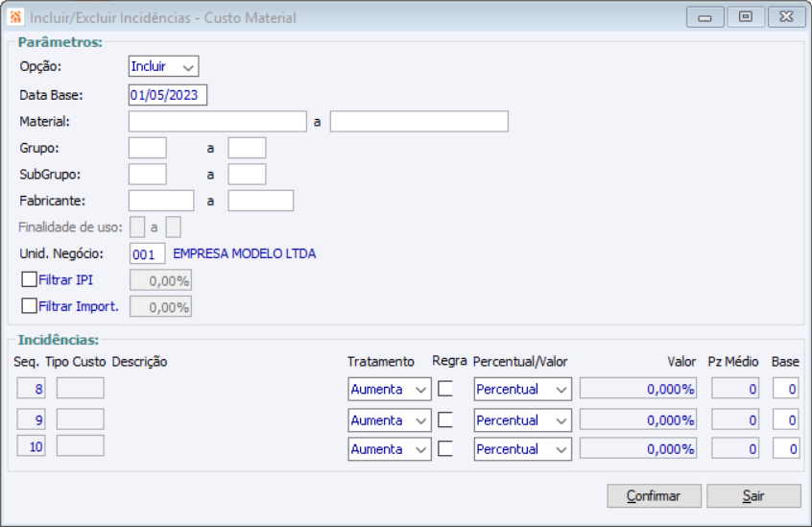This screenshot has width=812, height=527.
Task: Click the Unid. Negócio code field
Action: pos(147,253)
